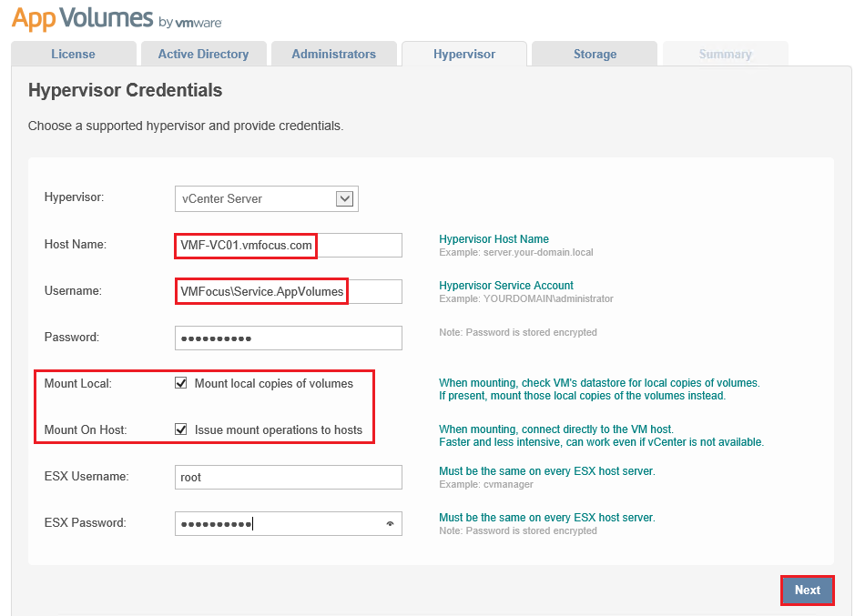Toggle Issue mount operations to hosts checkbox

point(181,429)
